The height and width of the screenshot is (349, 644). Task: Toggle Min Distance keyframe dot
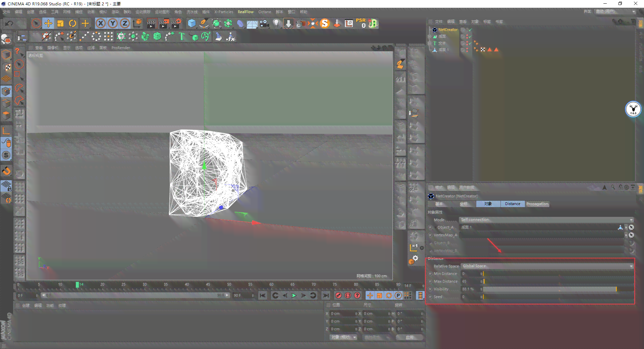[x=430, y=273]
